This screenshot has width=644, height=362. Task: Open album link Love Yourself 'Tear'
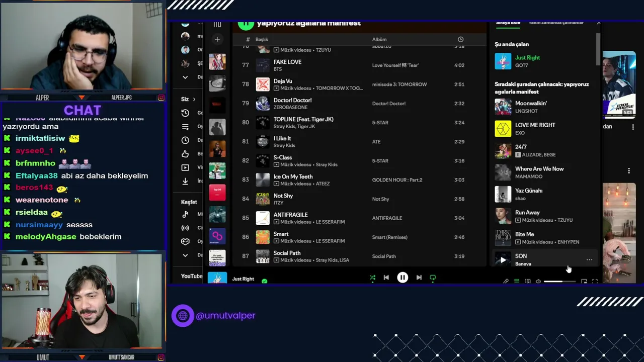(395, 65)
